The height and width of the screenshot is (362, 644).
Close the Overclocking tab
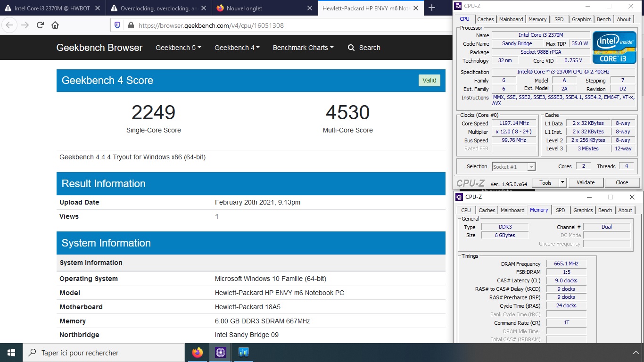[204, 8]
